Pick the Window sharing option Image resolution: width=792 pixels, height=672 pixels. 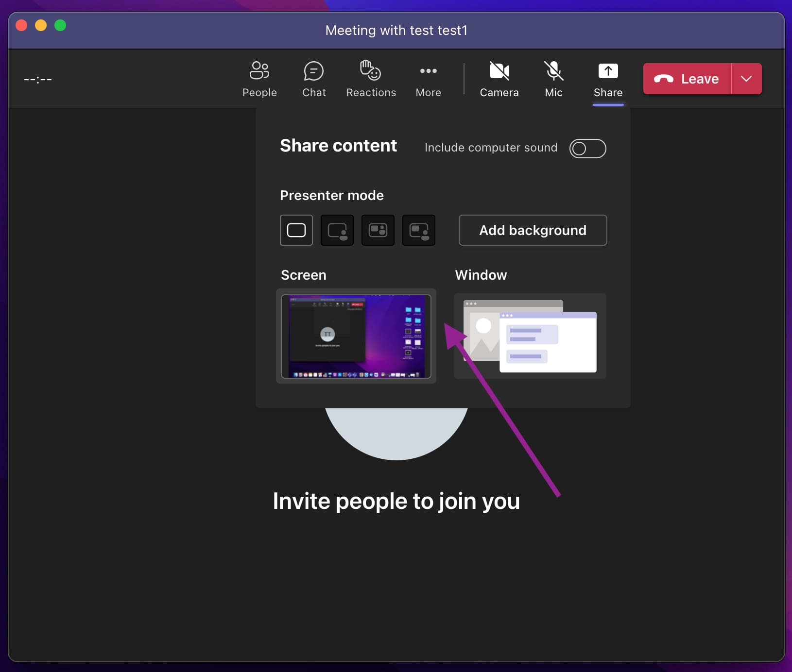tap(530, 336)
